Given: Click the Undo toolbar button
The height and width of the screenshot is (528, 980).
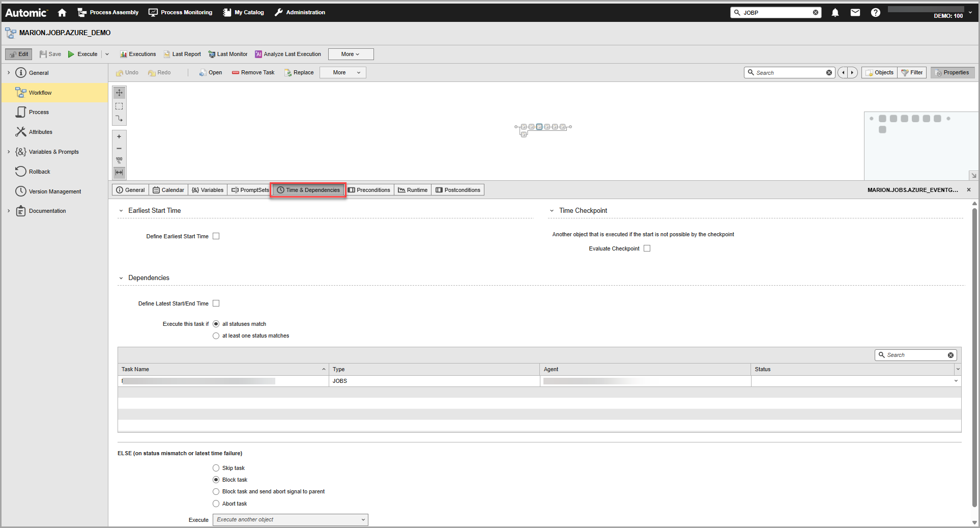Looking at the screenshot, I should point(127,73).
